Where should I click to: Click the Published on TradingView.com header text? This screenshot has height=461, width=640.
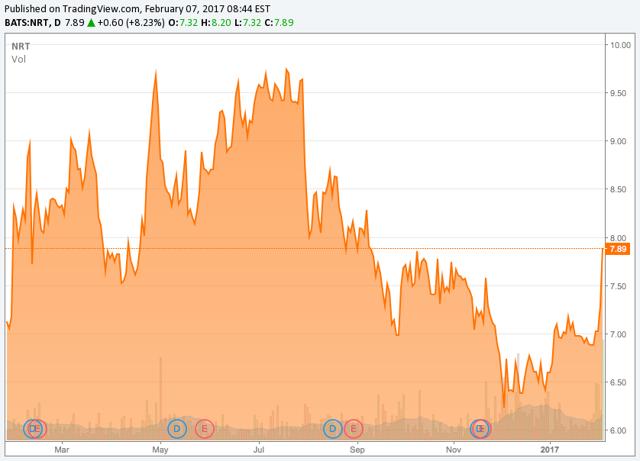(x=137, y=9)
